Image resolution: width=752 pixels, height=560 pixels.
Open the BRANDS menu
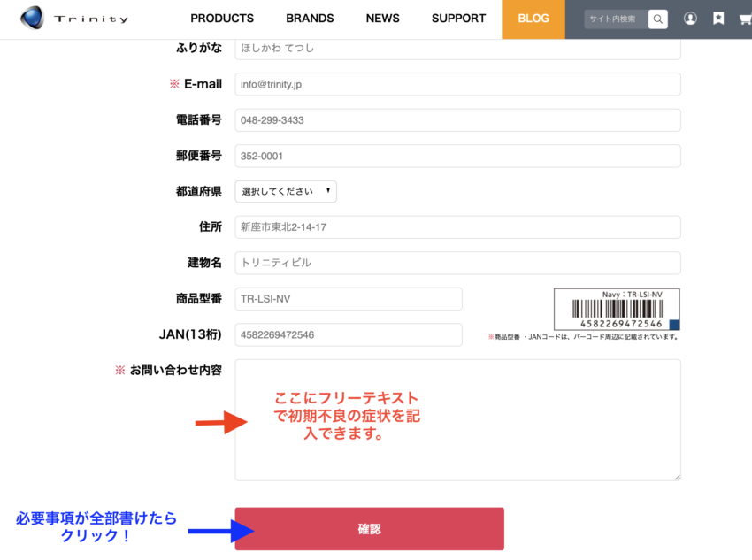tap(310, 19)
